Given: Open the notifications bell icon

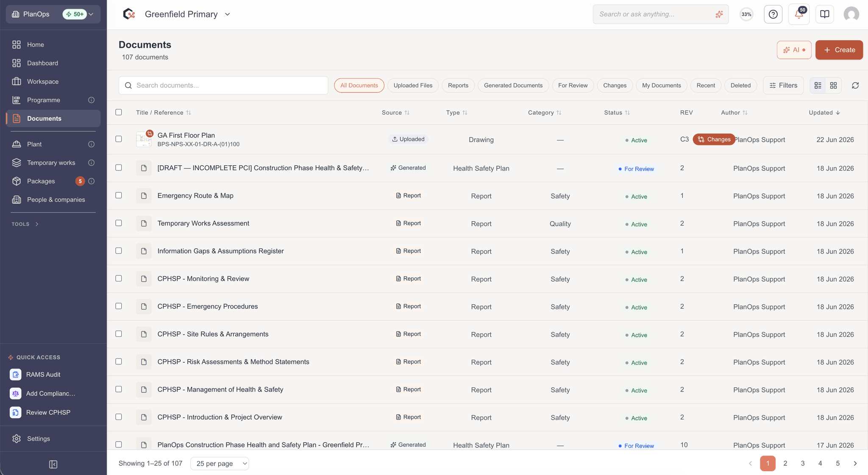Looking at the screenshot, I should click(799, 14).
